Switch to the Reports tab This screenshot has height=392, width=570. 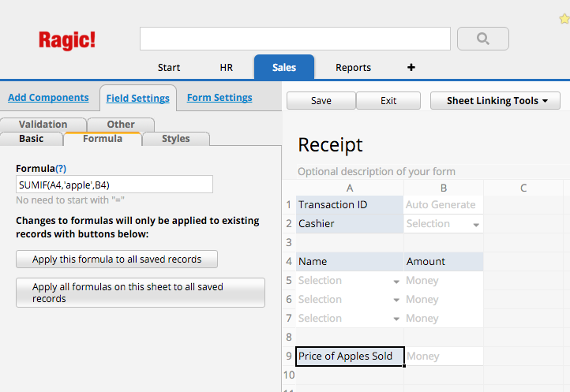(353, 68)
